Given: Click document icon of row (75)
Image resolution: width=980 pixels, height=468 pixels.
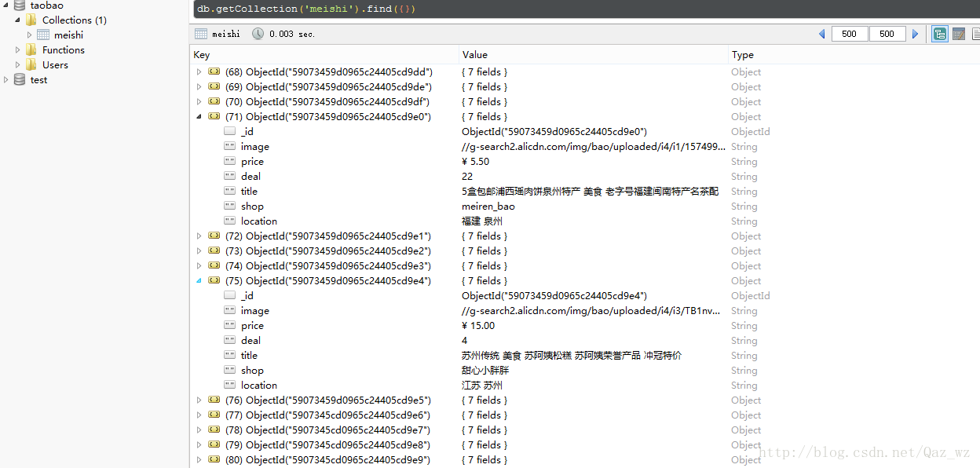Looking at the screenshot, I should pos(214,280).
